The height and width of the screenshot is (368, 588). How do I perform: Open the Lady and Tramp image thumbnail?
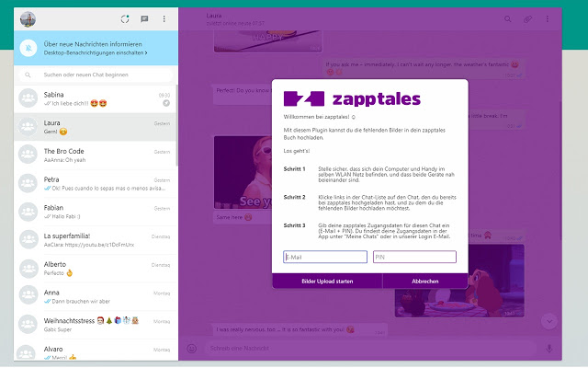click(459, 281)
